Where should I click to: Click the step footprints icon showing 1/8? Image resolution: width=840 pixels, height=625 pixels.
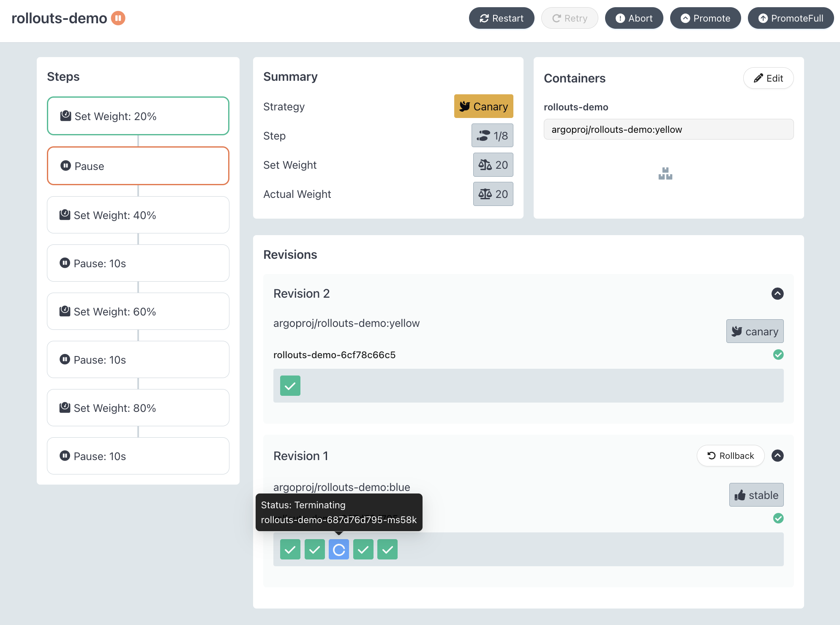point(483,136)
